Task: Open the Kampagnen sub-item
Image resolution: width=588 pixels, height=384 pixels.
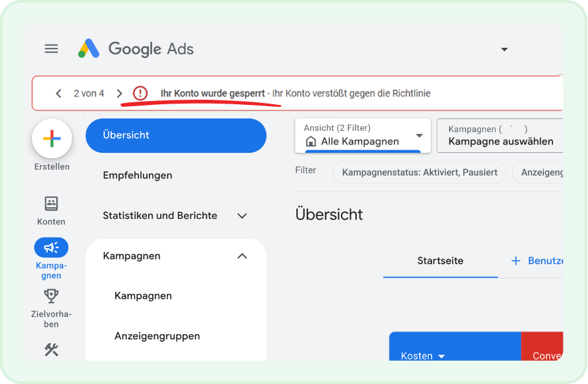Action: tap(143, 296)
